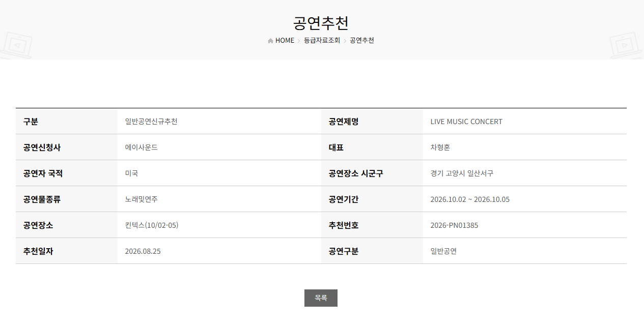Click the home icon in breadcrumb
Screen dimensions: 644x325
click(270, 41)
